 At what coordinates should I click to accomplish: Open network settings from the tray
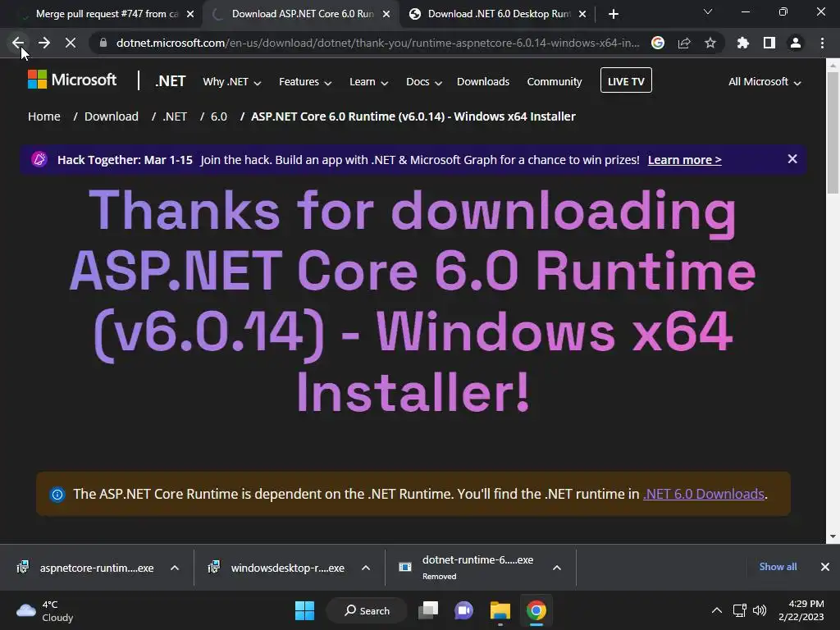(740, 610)
